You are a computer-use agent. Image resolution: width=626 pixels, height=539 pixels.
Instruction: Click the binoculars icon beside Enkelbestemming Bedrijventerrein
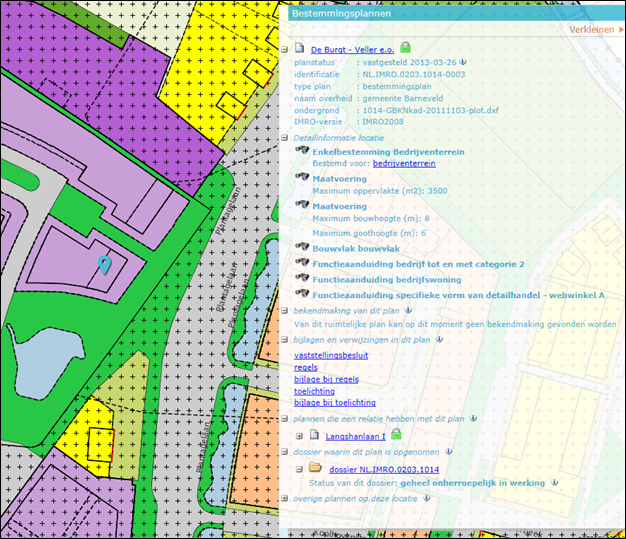[301, 151]
